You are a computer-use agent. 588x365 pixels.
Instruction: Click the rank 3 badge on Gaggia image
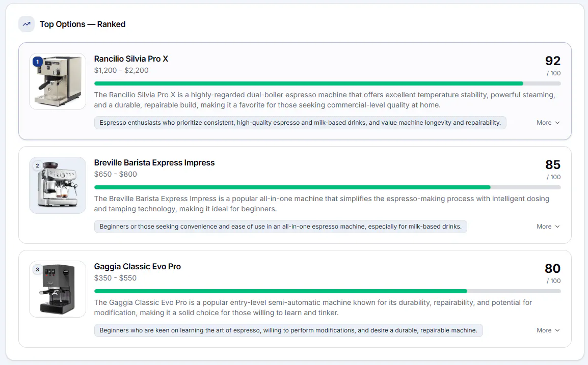(38, 269)
